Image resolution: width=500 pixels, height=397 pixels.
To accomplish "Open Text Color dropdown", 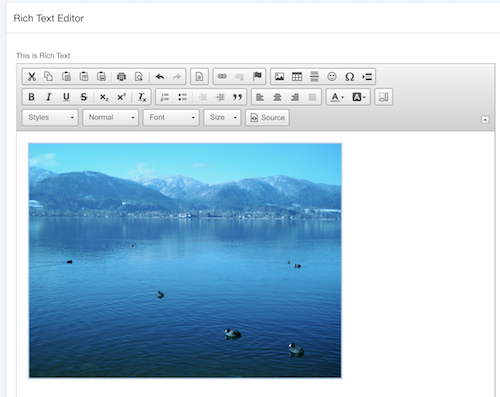I will [337, 97].
